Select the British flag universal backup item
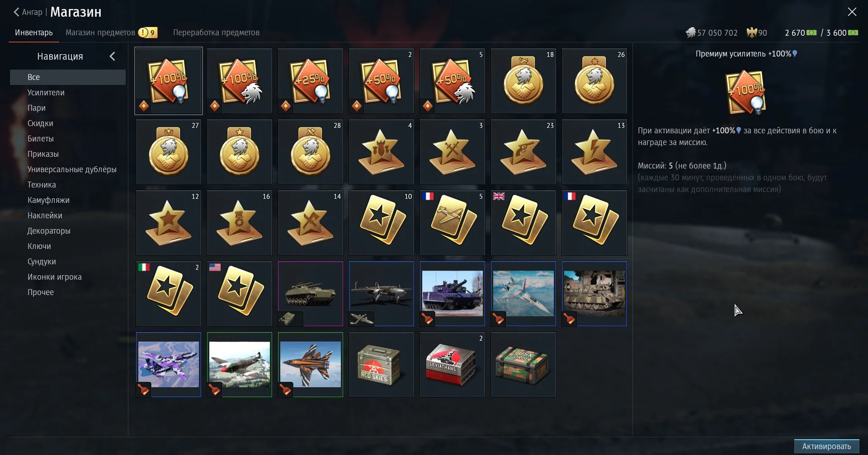Image resolution: width=868 pixels, height=455 pixels. click(523, 223)
